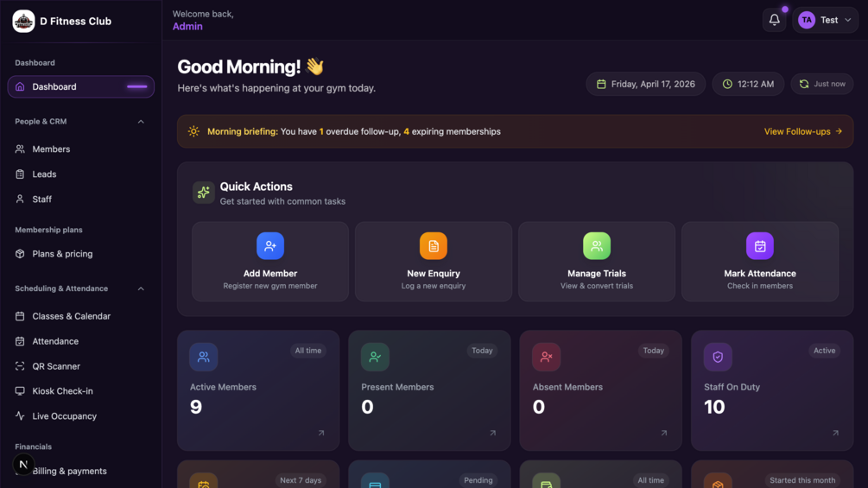Open the arrow on Active Members card
Screen dimensions: 868x488
tap(321, 434)
